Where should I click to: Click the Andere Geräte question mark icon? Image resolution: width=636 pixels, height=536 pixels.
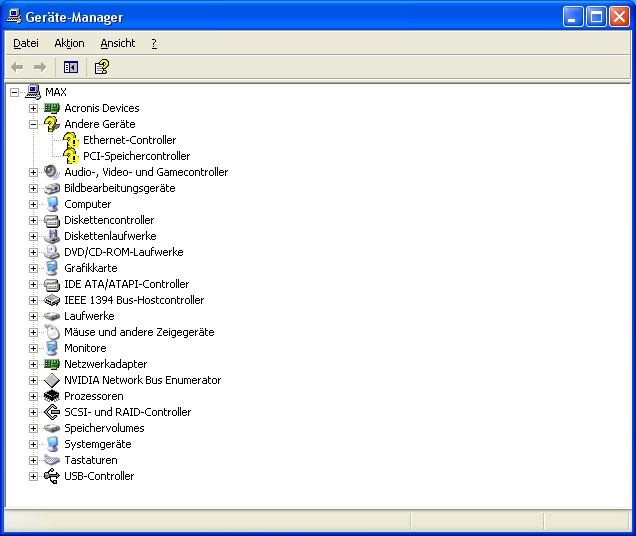tap(52, 124)
